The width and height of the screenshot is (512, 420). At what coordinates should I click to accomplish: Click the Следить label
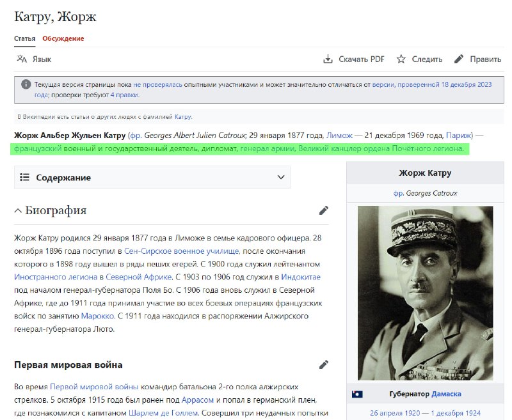pyautogui.click(x=427, y=59)
